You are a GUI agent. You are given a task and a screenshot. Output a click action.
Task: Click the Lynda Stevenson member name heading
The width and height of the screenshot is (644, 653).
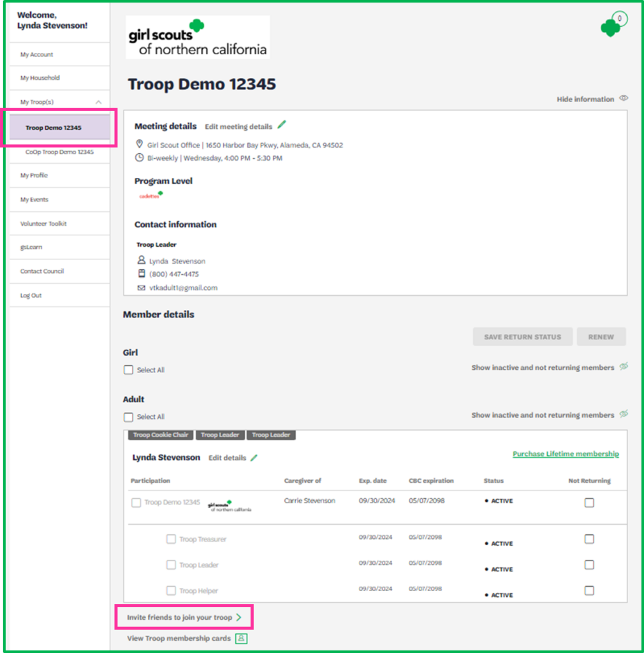click(x=166, y=457)
